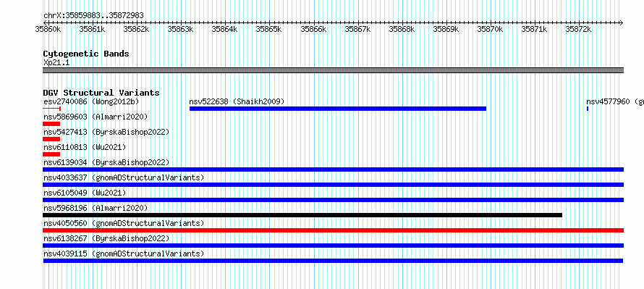Click the 35860k ruler position
644x289 pixels.
[48, 29]
